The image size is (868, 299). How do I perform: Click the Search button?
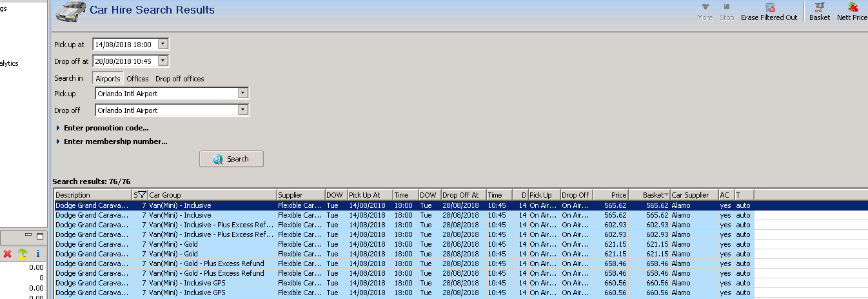coord(231,159)
